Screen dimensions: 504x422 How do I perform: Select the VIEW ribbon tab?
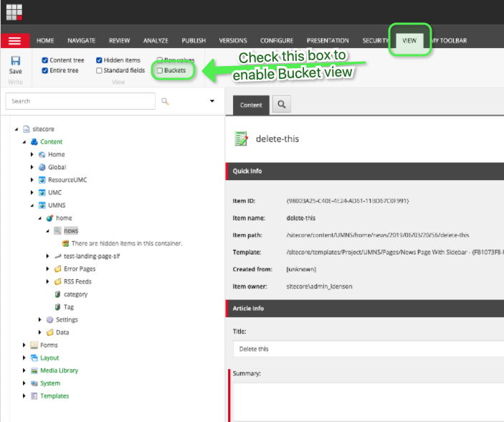tap(409, 41)
